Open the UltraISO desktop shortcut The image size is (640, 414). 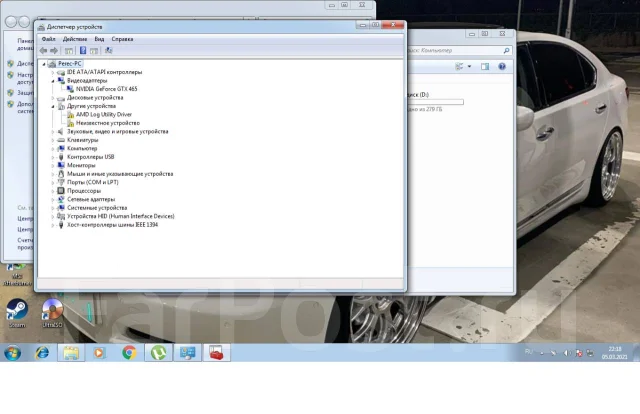[52, 314]
